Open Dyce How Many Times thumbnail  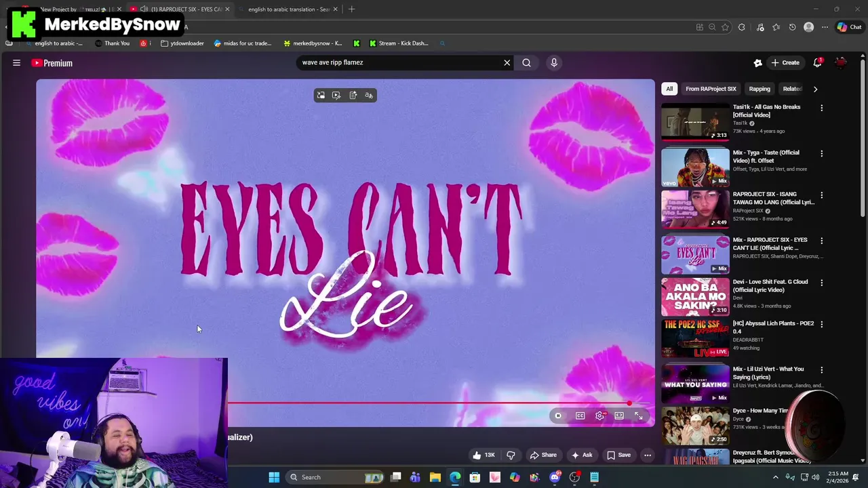(x=695, y=426)
